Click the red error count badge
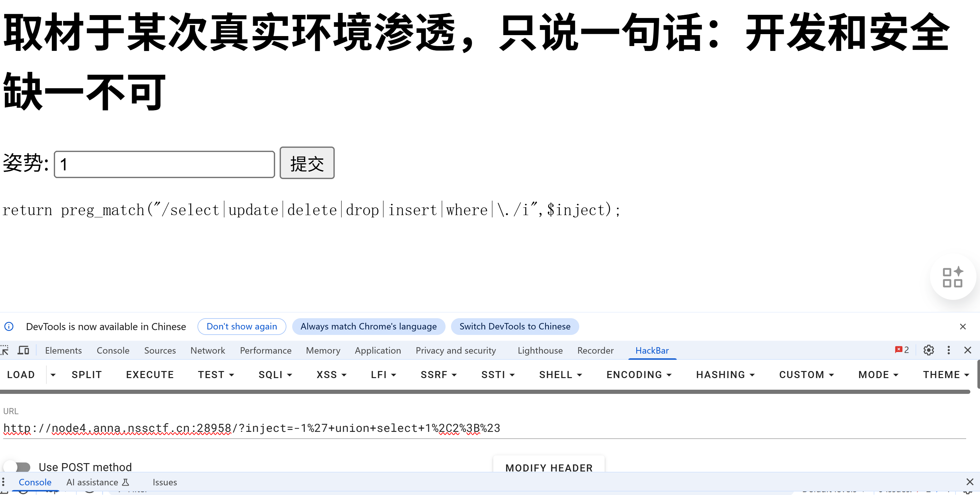980x495 pixels. point(902,350)
